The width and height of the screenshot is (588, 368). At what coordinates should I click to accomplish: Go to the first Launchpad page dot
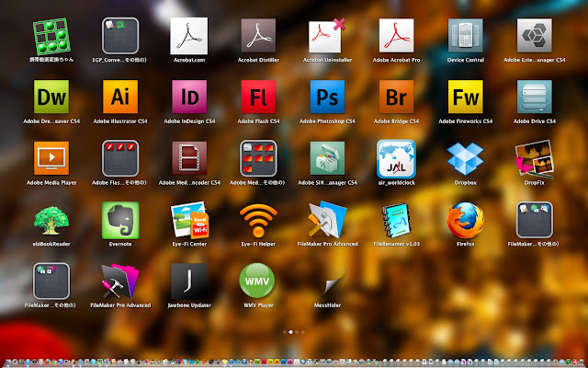click(x=285, y=332)
